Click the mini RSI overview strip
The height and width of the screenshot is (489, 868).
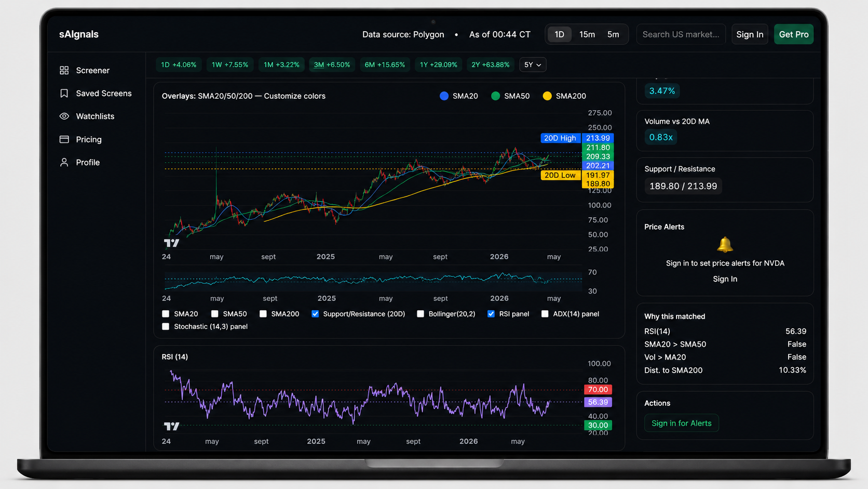[373, 281]
